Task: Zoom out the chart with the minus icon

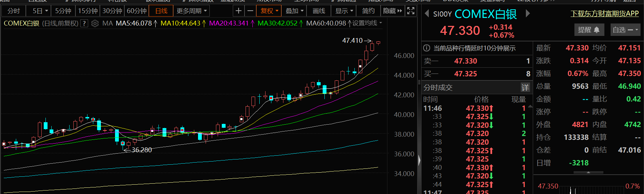Action: 250,11
